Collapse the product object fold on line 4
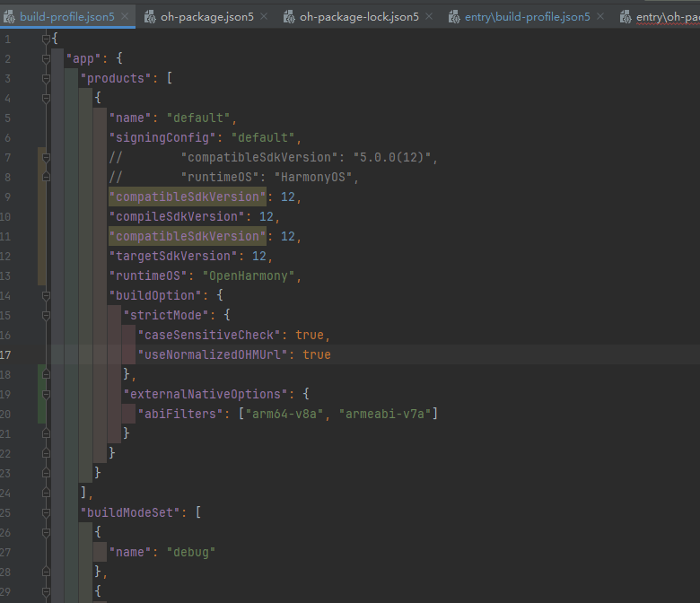This screenshot has height=603, width=700. [x=46, y=98]
